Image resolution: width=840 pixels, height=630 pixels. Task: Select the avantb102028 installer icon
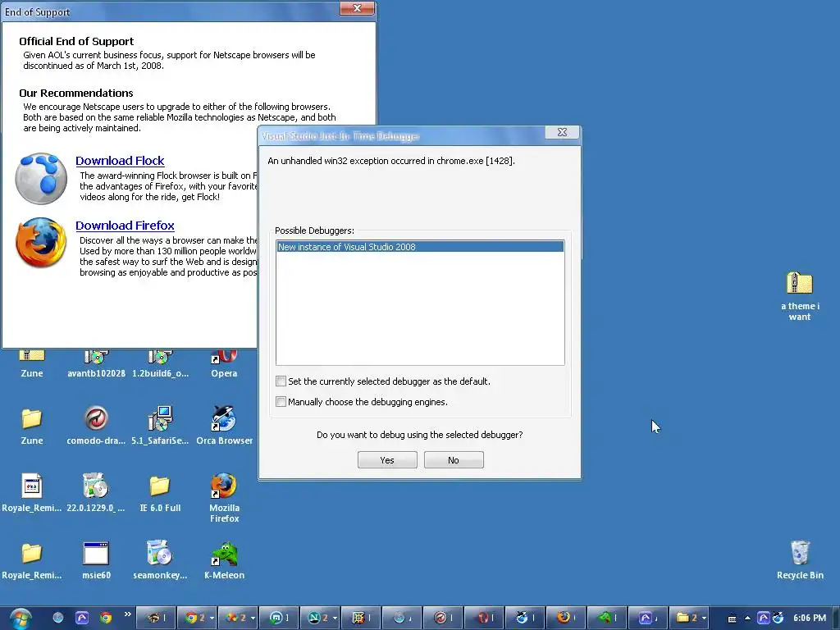pyautogui.click(x=97, y=364)
